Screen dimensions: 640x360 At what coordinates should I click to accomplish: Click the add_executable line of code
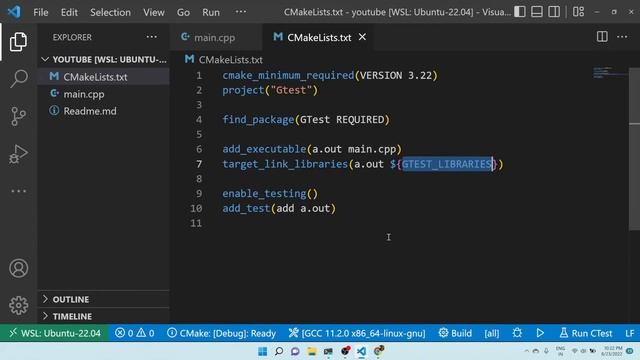click(x=312, y=149)
